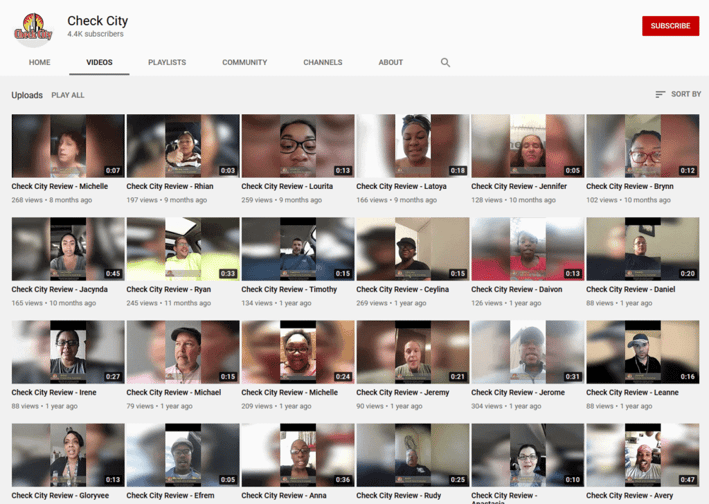This screenshot has height=504, width=709.
Task: Click title 'Check City Review - Rhian'
Action: (170, 186)
